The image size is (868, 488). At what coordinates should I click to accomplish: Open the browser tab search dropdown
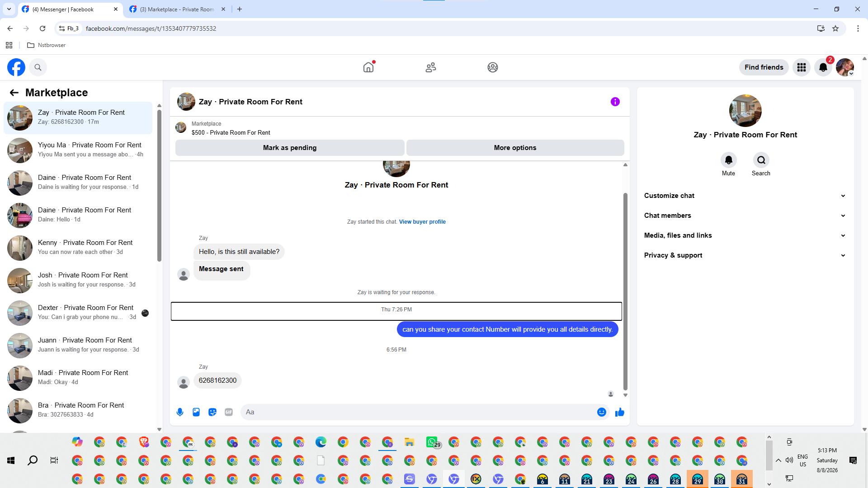(9, 9)
